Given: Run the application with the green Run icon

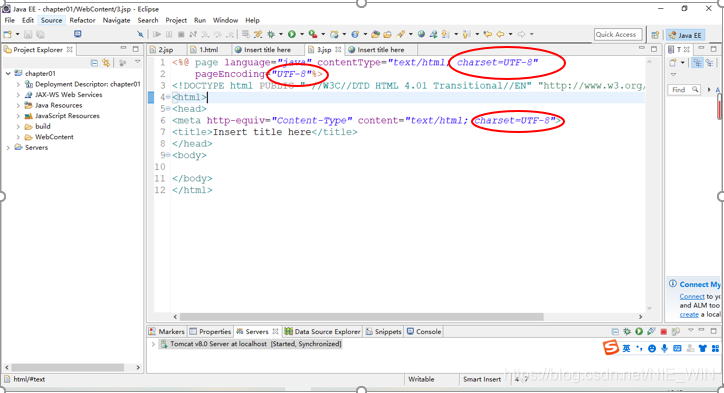Looking at the screenshot, I should (x=292, y=34).
